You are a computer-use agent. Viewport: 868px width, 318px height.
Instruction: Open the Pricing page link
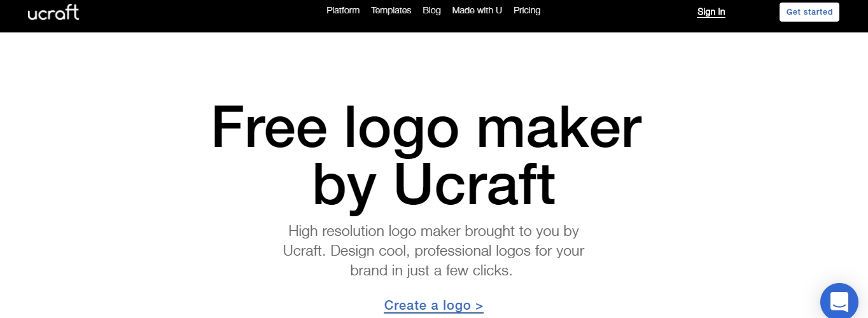527,10
